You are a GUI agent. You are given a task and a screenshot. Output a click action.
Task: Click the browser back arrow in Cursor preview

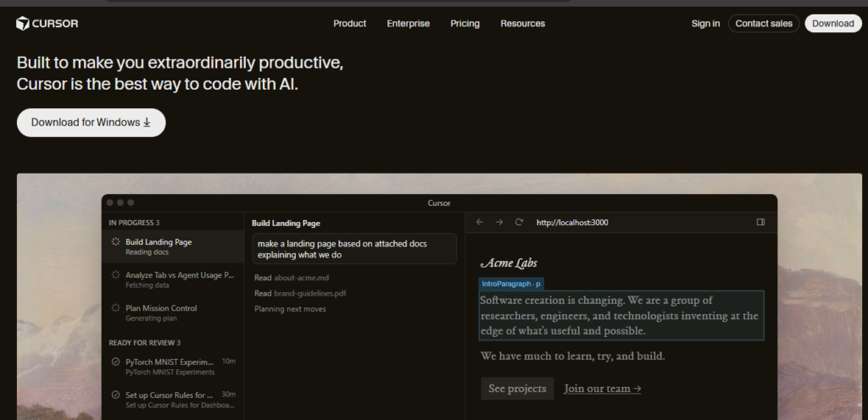click(x=480, y=222)
